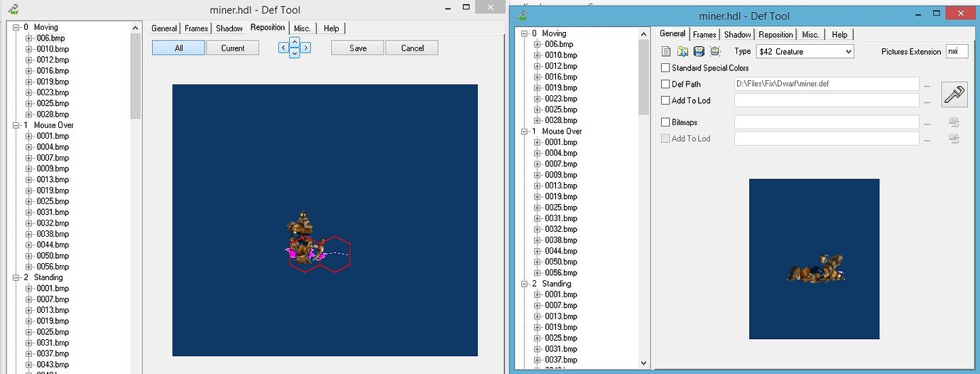Open the Shadow tab in right window
Screen dimensions: 980x374
coord(737,34)
